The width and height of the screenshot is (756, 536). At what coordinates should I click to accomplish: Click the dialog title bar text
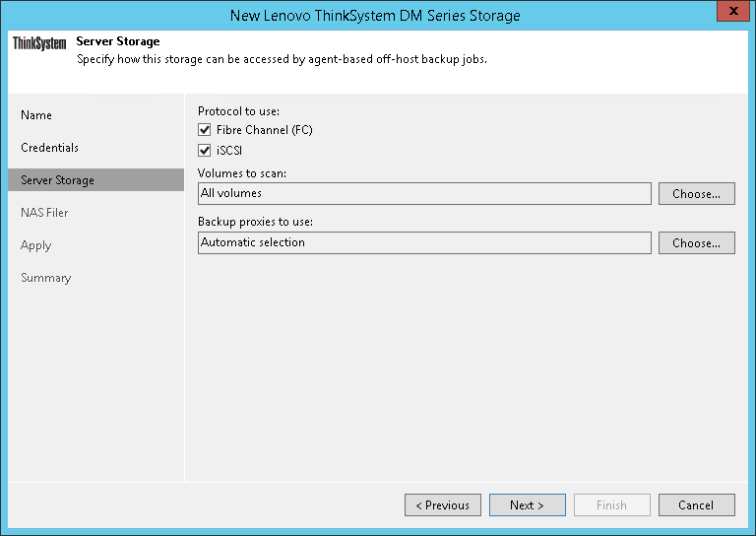point(375,16)
